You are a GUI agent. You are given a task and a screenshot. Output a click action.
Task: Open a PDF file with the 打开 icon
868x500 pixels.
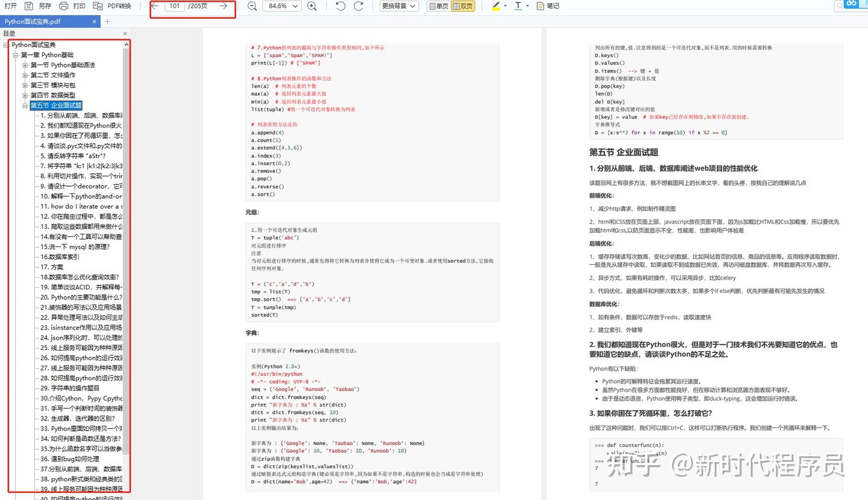coord(10,5)
